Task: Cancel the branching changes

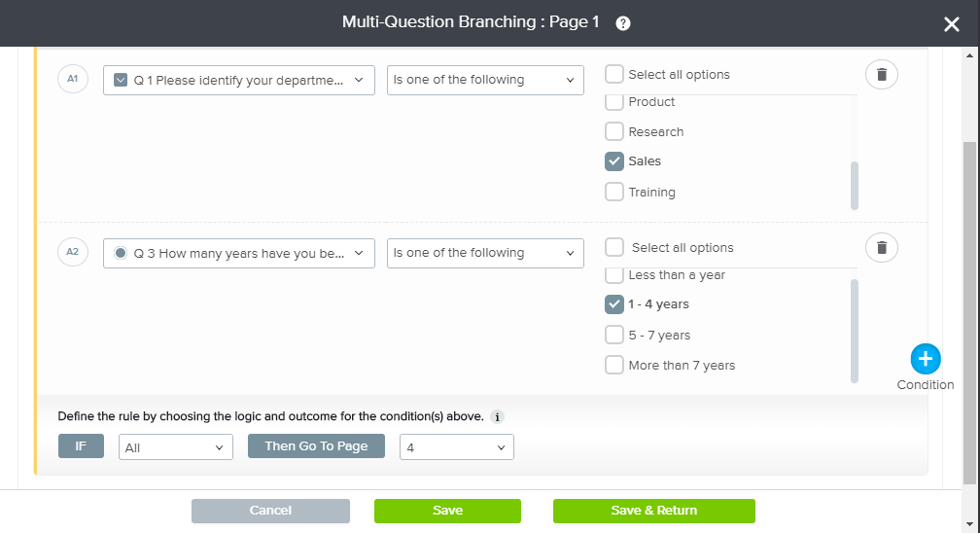Action: coord(270,511)
